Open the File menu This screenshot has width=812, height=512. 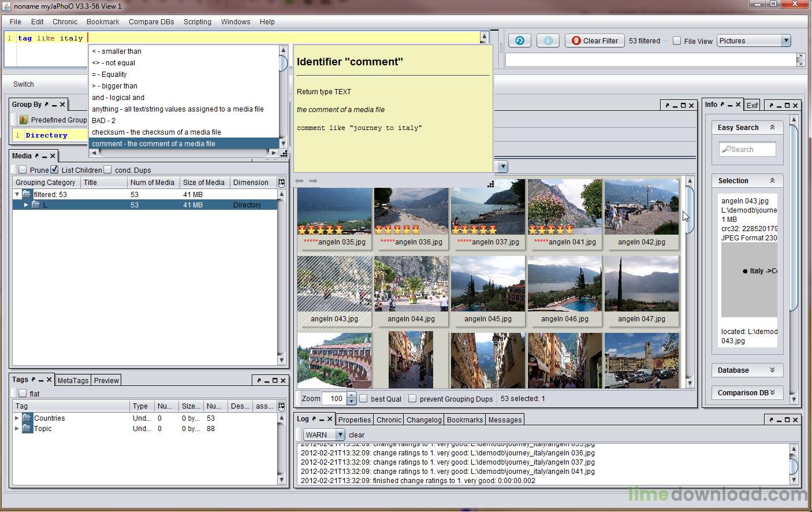[16, 21]
